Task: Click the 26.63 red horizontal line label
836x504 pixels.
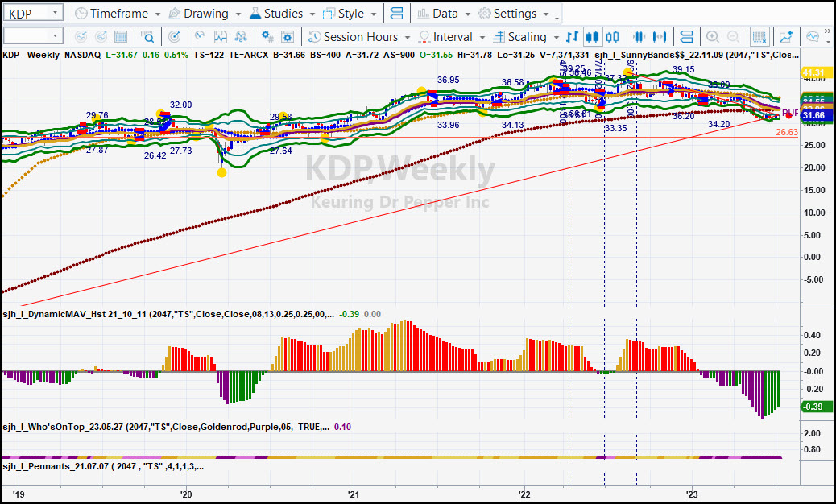Action: tap(787, 132)
